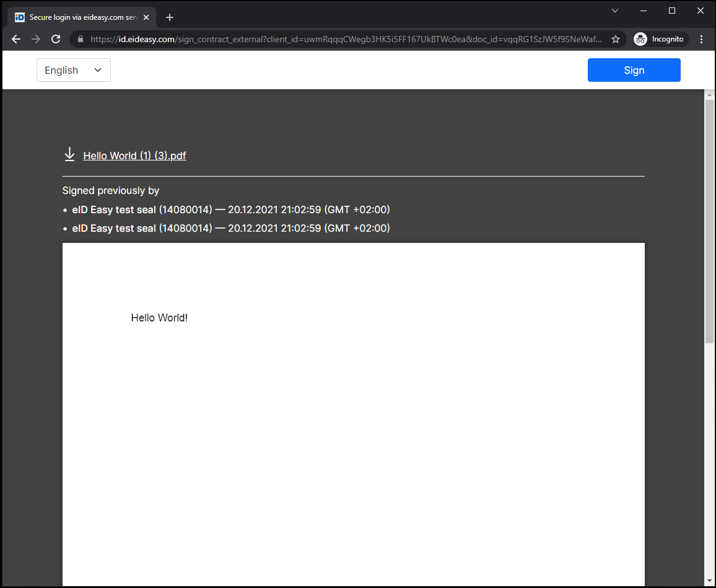Open a new browser tab
This screenshot has width=716, height=588.
169,17
